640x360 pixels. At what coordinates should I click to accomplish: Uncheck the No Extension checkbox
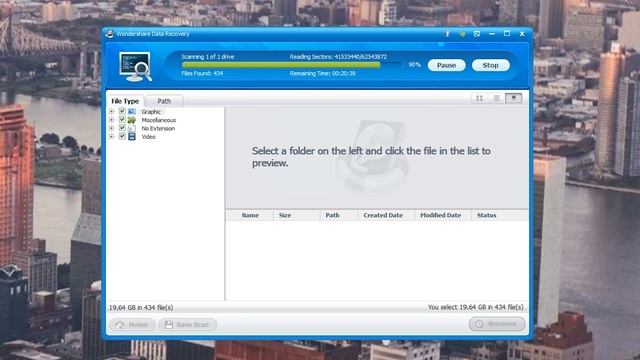point(122,128)
